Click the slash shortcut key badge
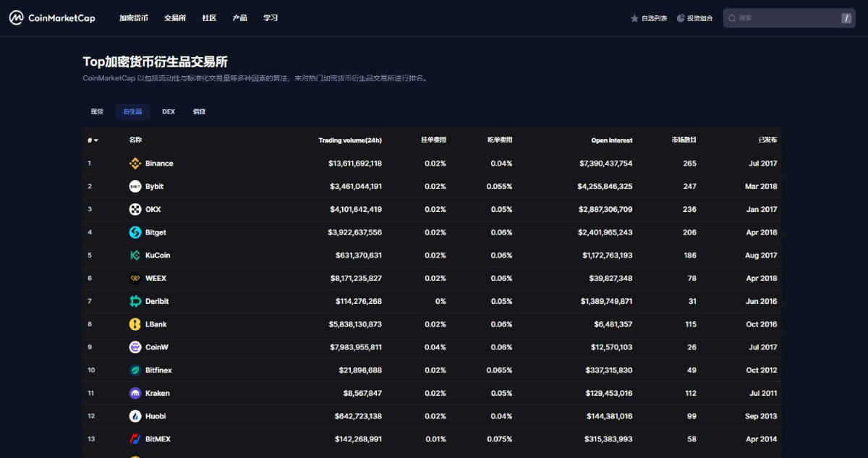 point(846,18)
